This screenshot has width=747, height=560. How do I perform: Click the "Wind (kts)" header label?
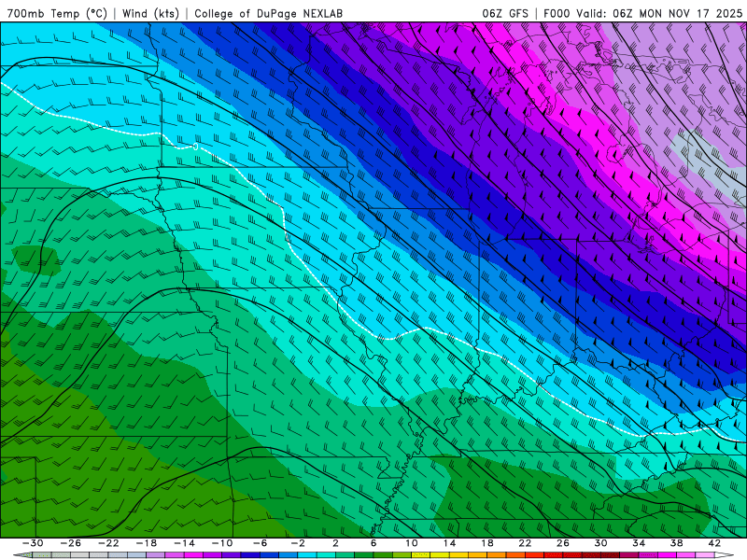pyautogui.click(x=150, y=14)
